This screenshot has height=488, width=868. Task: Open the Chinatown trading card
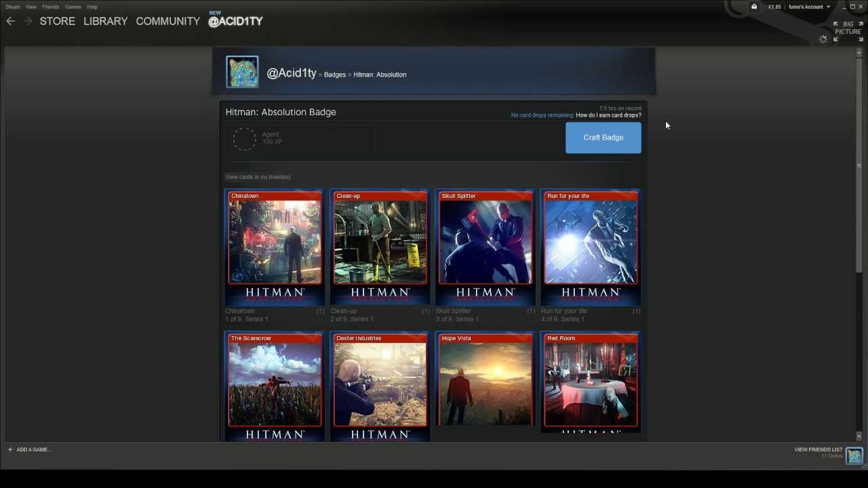click(x=275, y=248)
